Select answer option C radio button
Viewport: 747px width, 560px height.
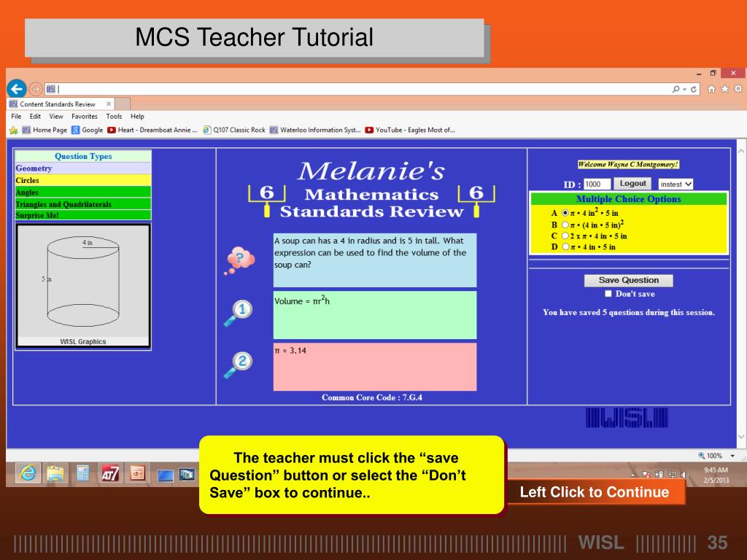[565, 236]
